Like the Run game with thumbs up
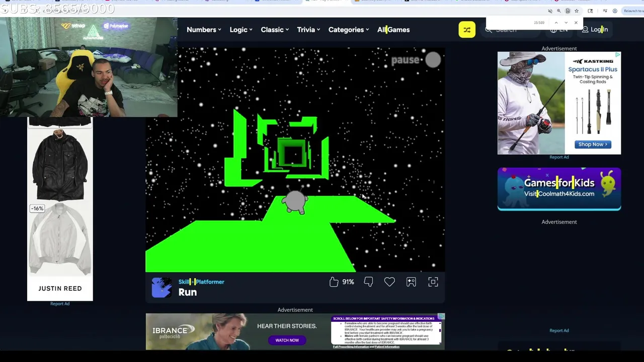This screenshot has width=644, height=362. pos(334,282)
